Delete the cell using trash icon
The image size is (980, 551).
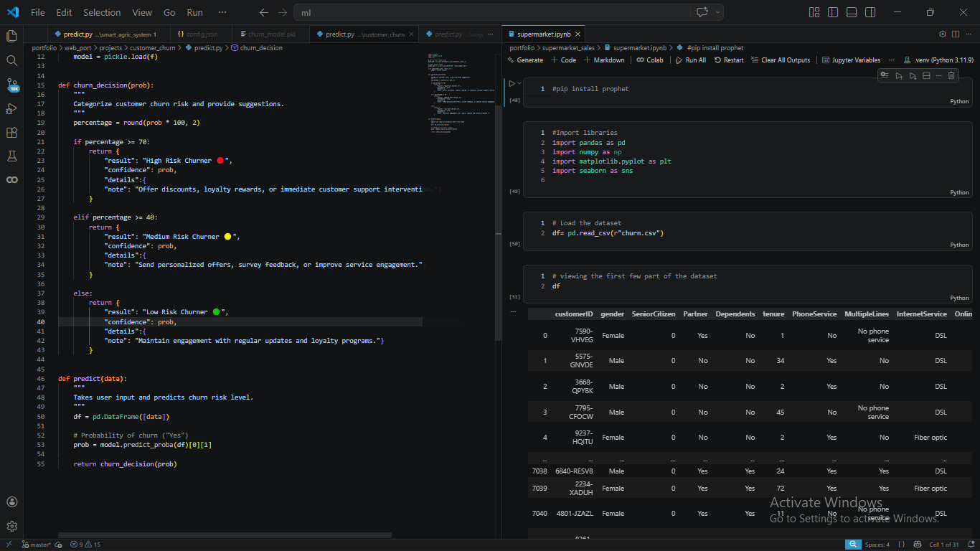[x=951, y=75]
